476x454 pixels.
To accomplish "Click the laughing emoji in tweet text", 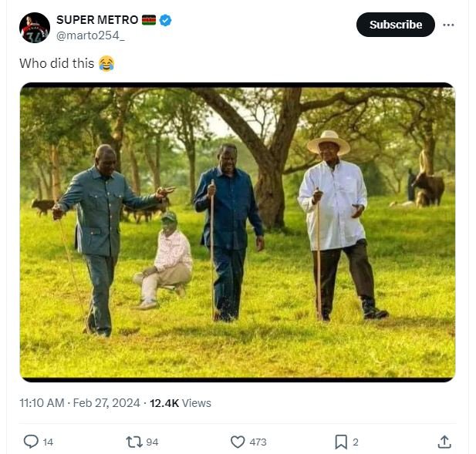I will (x=106, y=64).
